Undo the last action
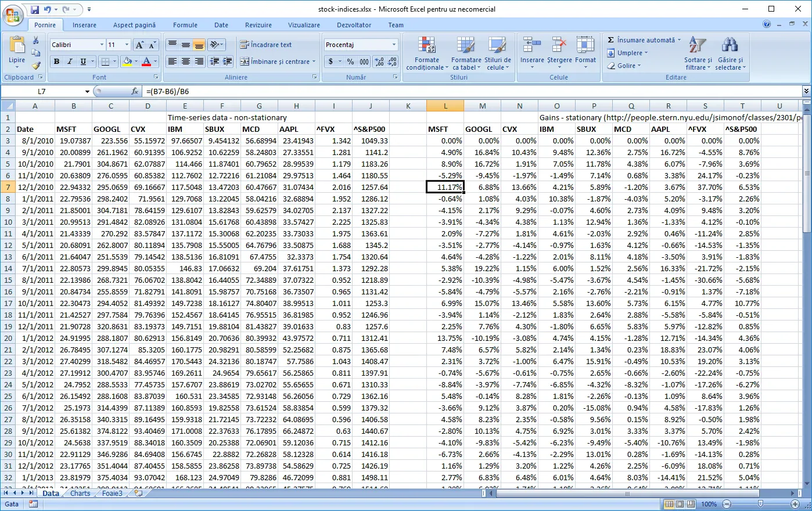Screen dimensions: 812x511 click(48, 9)
